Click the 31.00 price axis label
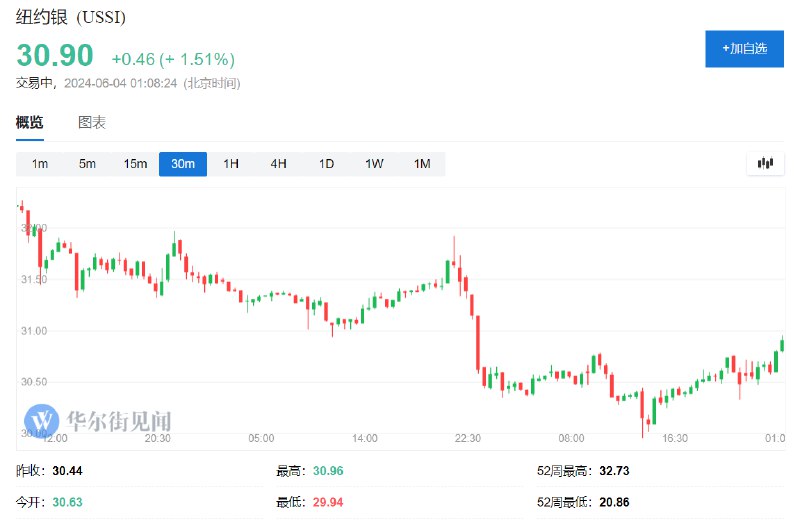 (34, 331)
